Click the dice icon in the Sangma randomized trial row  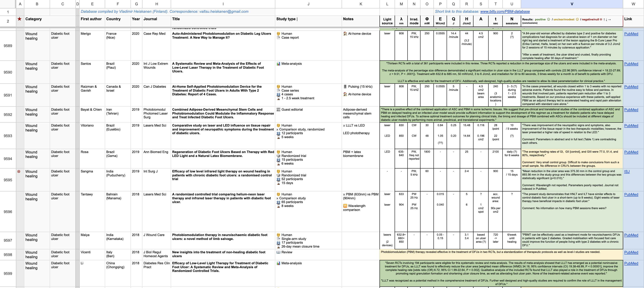278,175
